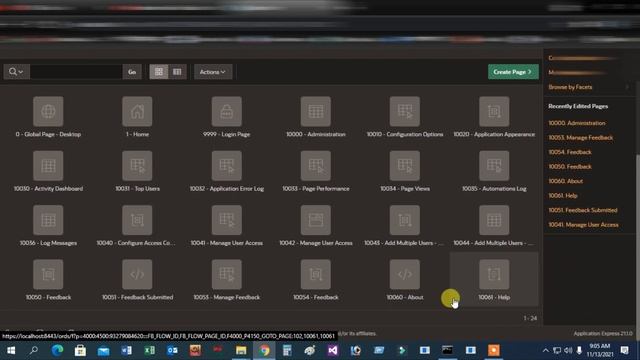Open 10042 - Manage User Access icon

pos(316,220)
